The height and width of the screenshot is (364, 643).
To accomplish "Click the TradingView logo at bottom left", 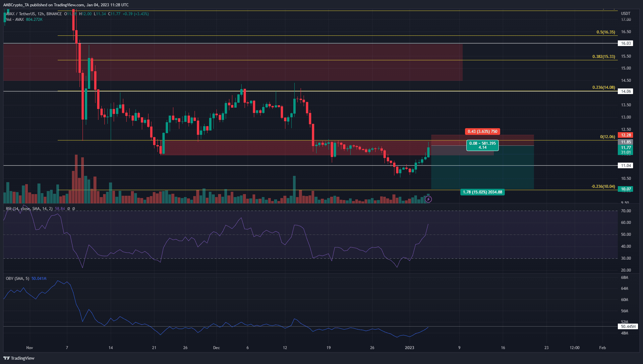I will click(x=19, y=358).
